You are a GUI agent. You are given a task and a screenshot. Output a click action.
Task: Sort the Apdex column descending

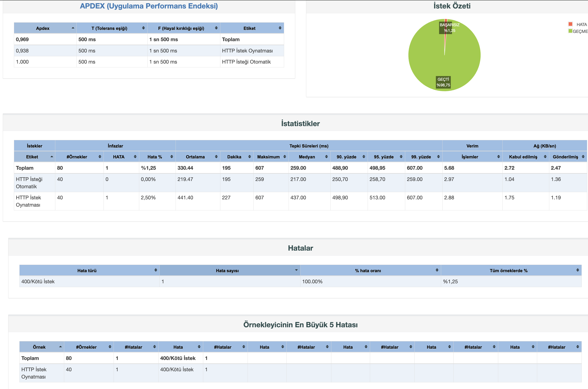[73, 28]
